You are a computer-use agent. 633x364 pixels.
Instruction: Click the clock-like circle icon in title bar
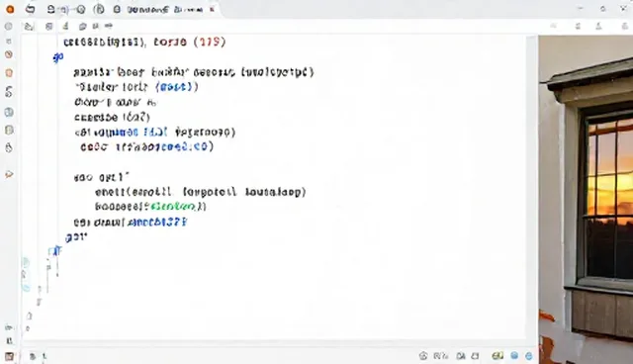tap(81, 9)
